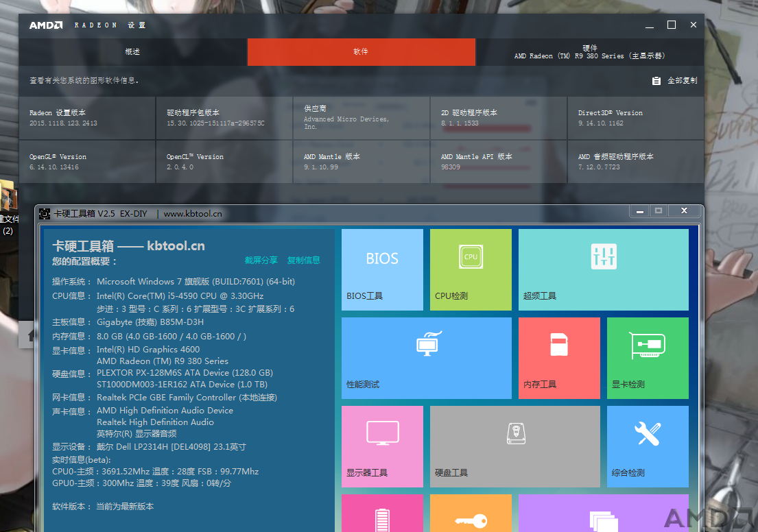The height and width of the screenshot is (532, 758).
Task: Minimize the 卡硬工具箱 window
Action: click(x=639, y=210)
